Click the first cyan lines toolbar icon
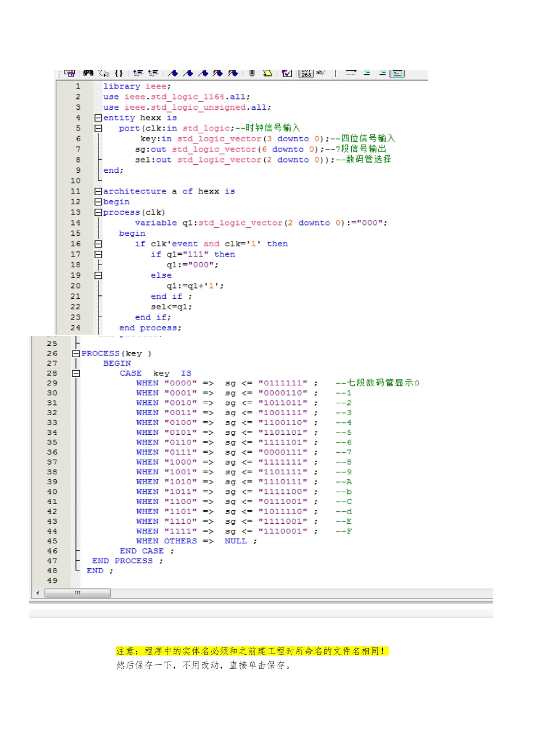The image size is (534, 756). pyautogui.click(x=367, y=73)
